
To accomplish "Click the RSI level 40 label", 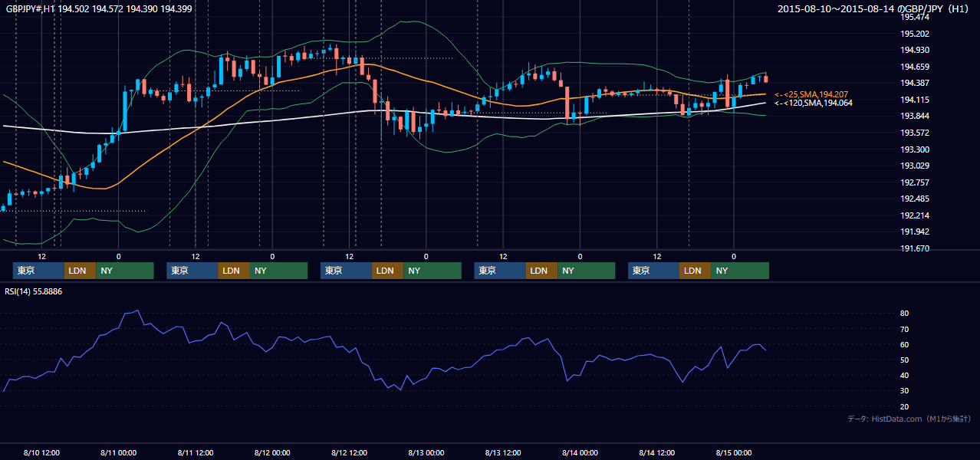I will coord(905,375).
